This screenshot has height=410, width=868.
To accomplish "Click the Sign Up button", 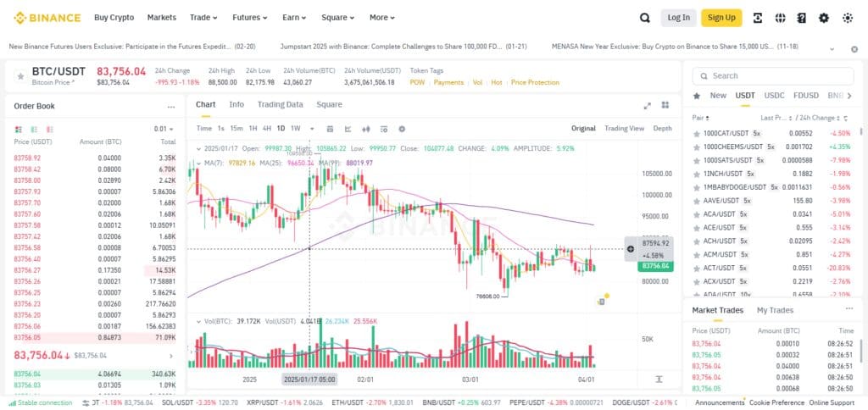I will tap(721, 18).
